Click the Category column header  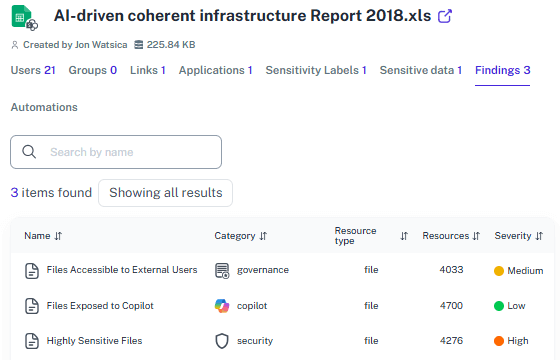(x=235, y=236)
